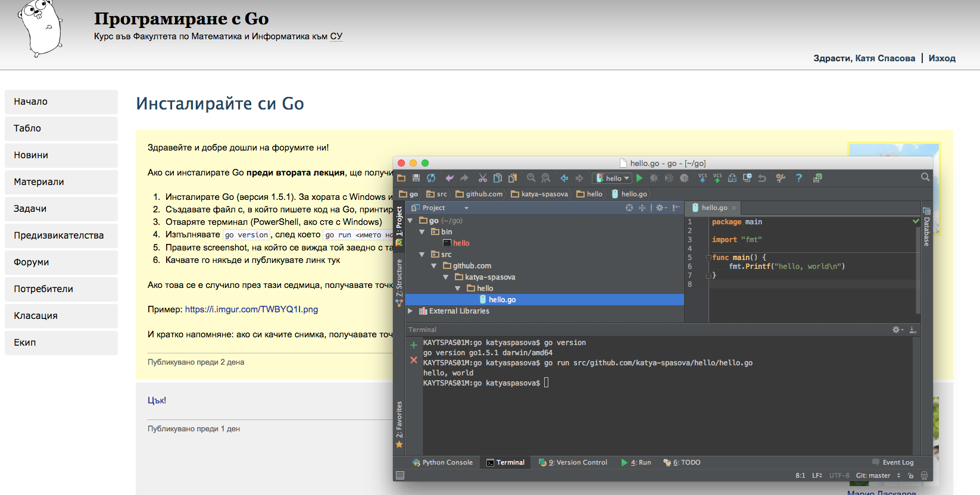This screenshot has height=495, width=980.
Task: Open the Project view dropdown
Action: click(440, 208)
